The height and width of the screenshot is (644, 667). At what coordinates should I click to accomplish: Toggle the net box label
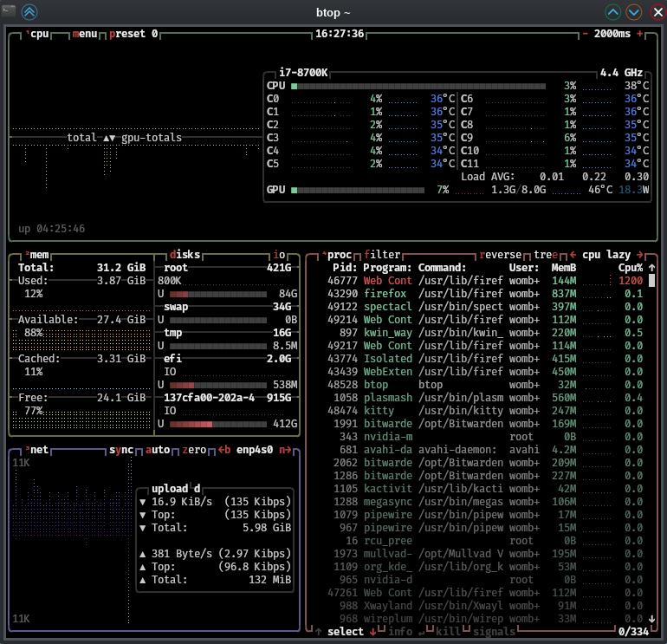coord(39,450)
